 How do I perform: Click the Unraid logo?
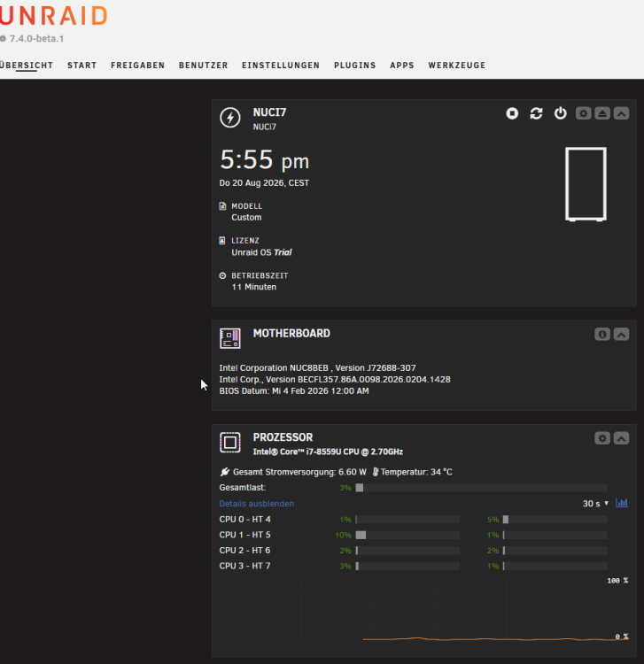pyautogui.click(x=53, y=16)
